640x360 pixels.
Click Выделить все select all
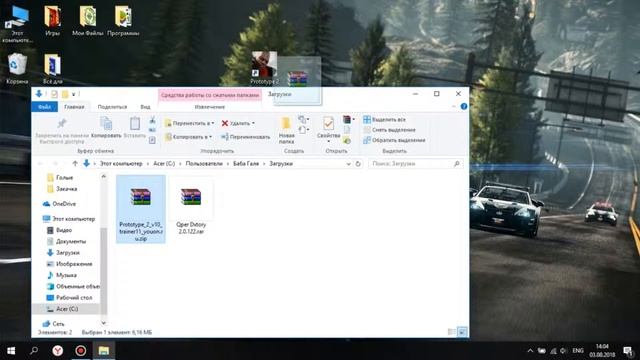click(384, 120)
